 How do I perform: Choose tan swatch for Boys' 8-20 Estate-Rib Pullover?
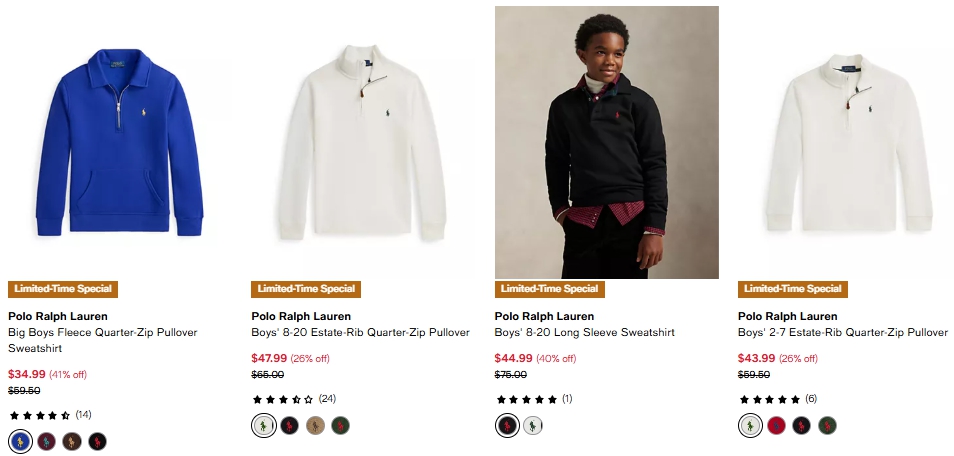(315, 425)
